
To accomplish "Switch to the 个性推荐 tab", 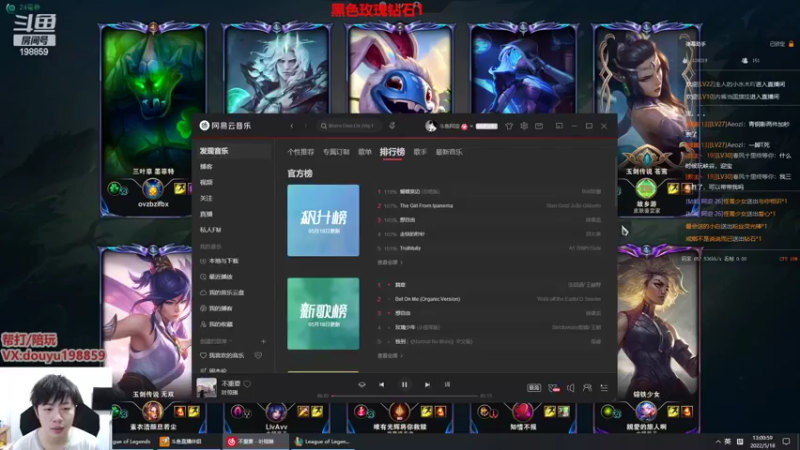I will coord(301,152).
